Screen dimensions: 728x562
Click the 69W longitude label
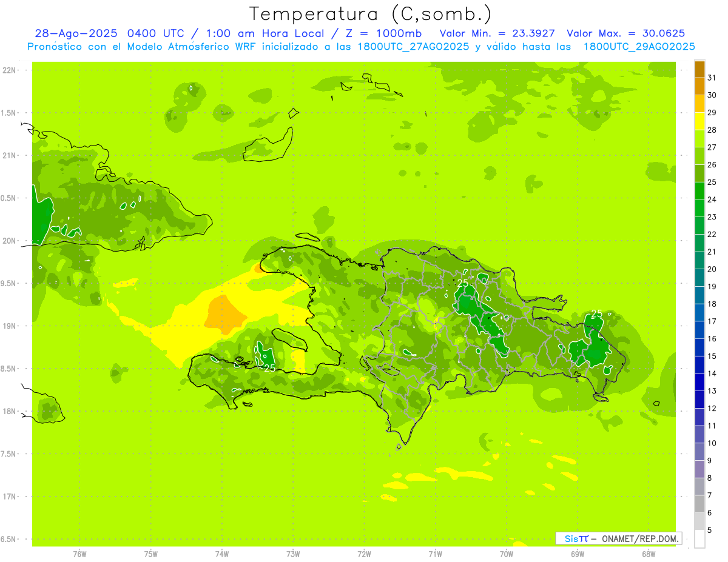[577, 554]
